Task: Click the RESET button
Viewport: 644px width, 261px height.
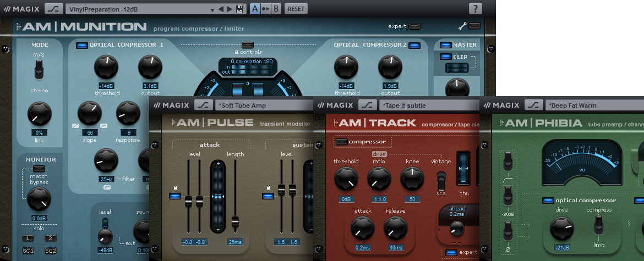Action: (x=296, y=9)
